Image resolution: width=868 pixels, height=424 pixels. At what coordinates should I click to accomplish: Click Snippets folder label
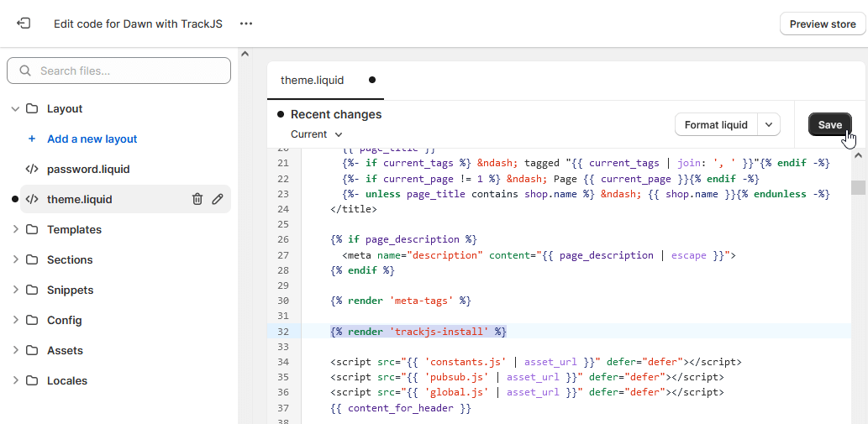click(x=71, y=291)
